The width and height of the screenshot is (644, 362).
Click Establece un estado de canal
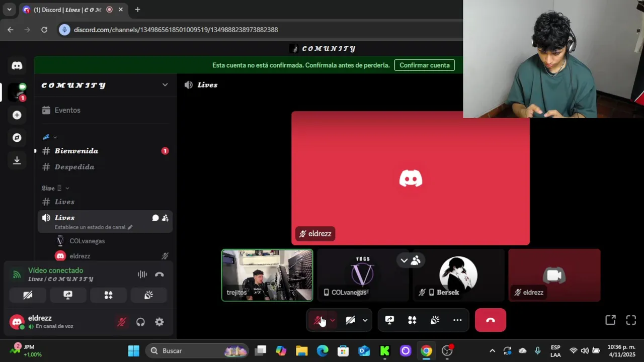(x=90, y=227)
